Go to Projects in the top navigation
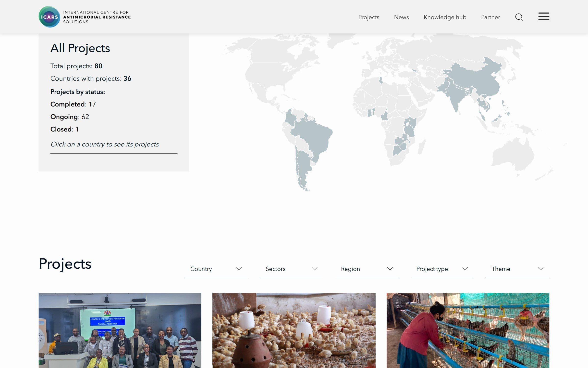This screenshot has width=588, height=368. click(368, 17)
